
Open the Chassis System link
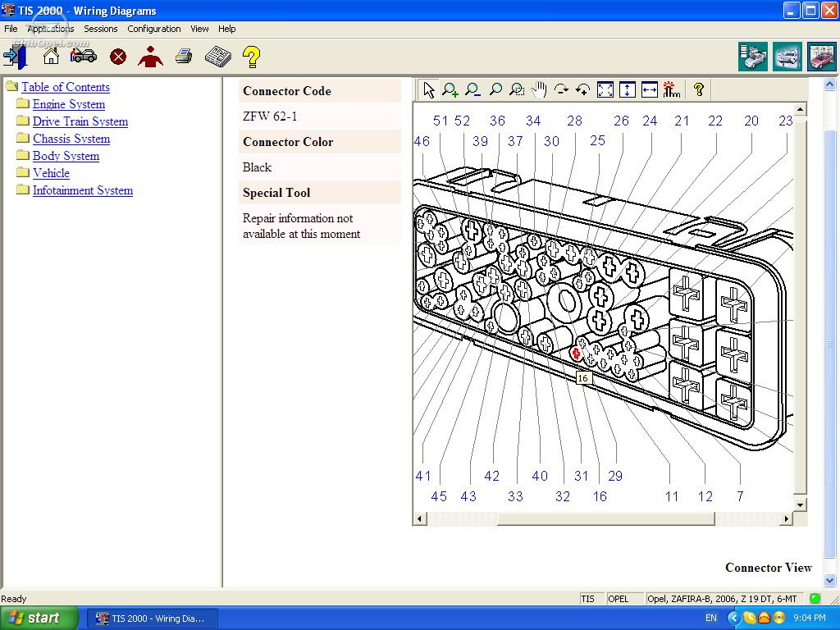(71, 138)
